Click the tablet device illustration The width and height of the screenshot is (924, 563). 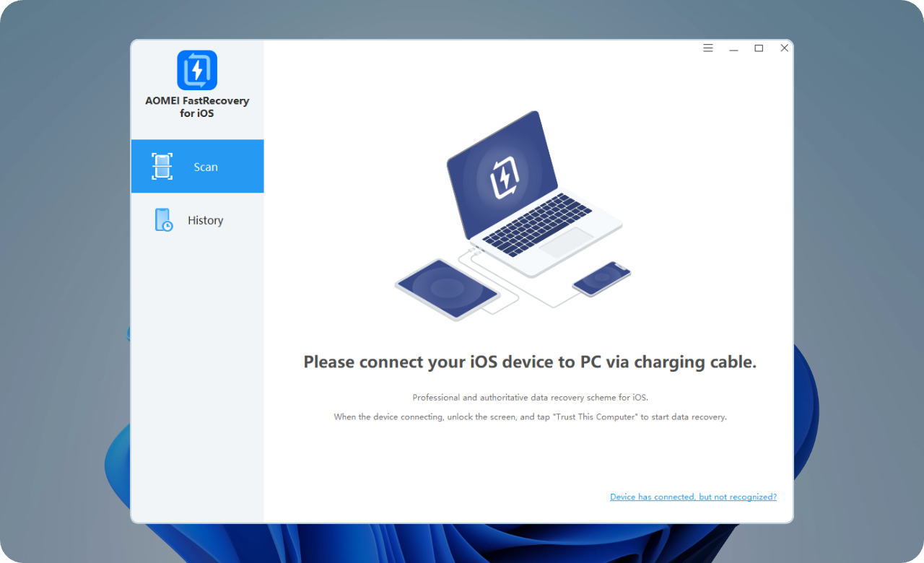(448, 289)
